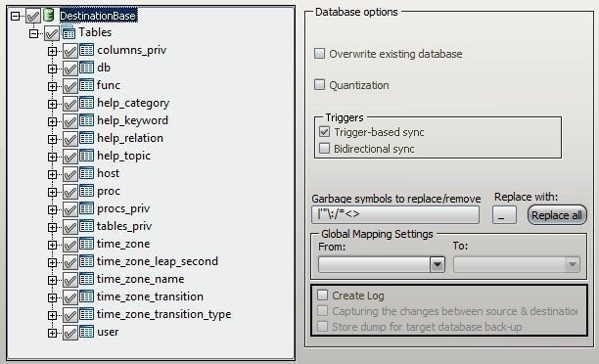This screenshot has width=599, height=364.
Task: Click the user table icon
Action: click(86, 332)
